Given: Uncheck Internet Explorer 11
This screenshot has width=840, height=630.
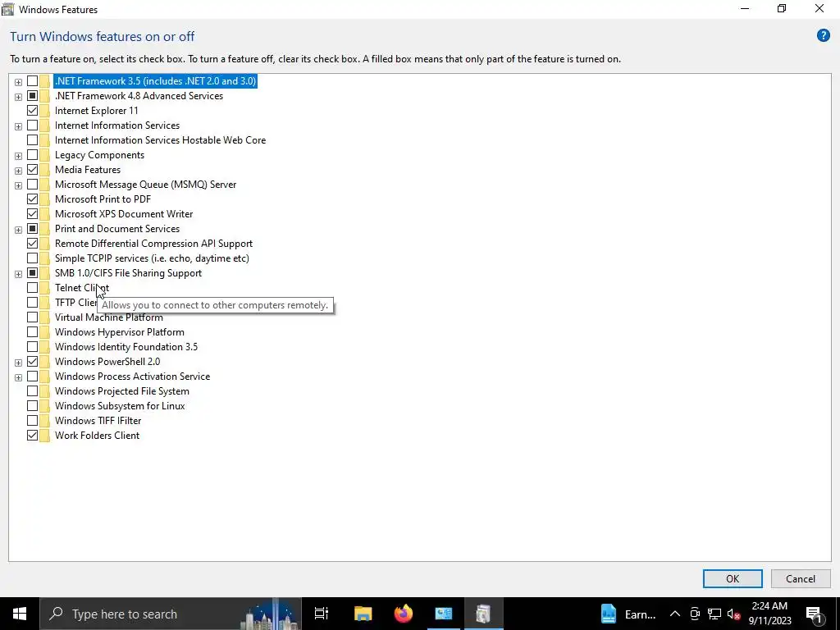Looking at the screenshot, I should pyautogui.click(x=32, y=111).
